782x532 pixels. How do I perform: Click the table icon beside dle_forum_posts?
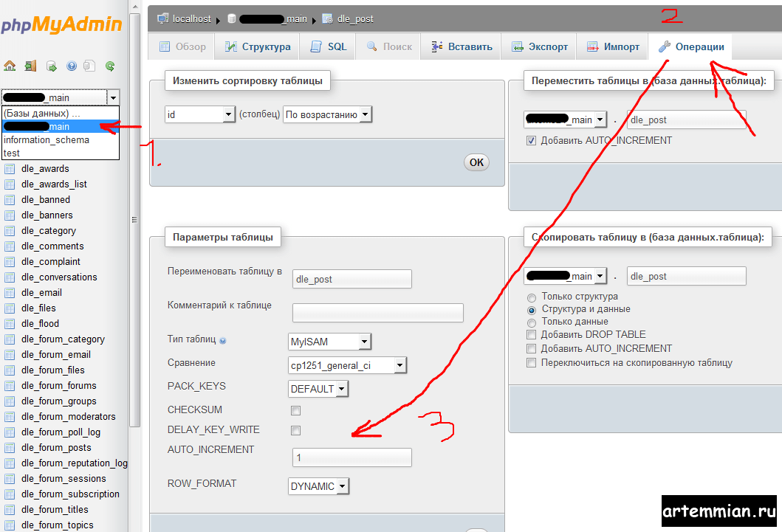10,448
